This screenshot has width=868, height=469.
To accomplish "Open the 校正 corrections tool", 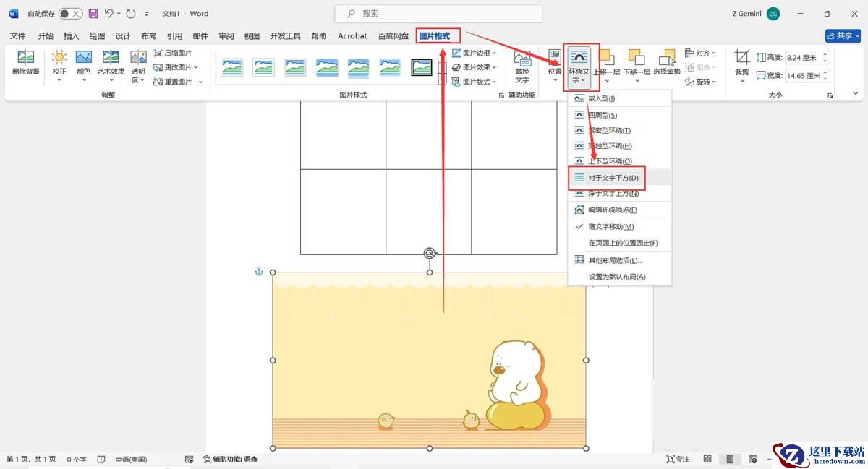I will coord(59,66).
